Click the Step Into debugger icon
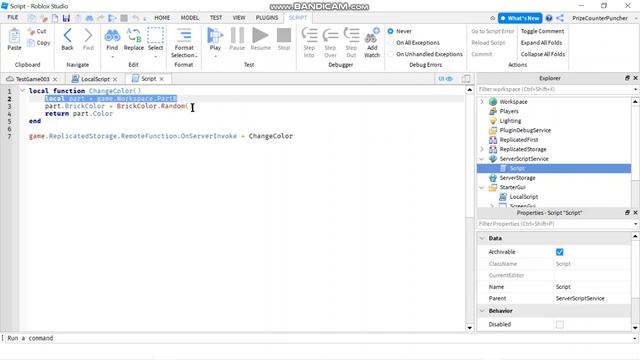The width and height of the screenshot is (640, 360). [309, 36]
